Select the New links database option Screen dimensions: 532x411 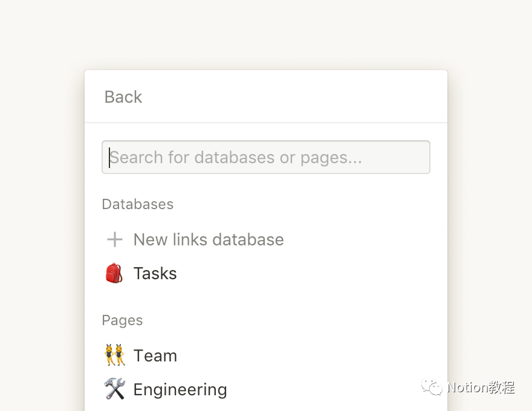click(209, 239)
